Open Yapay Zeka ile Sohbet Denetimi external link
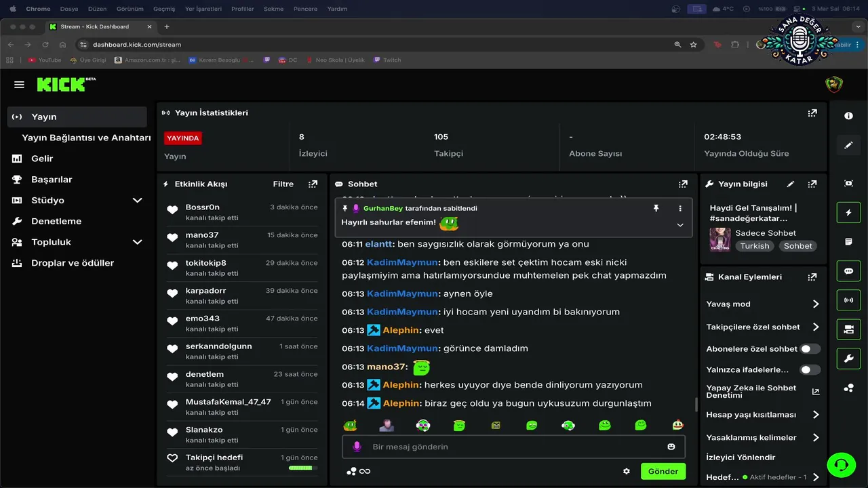Viewport: 868px width, 488px height. (x=816, y=391)
